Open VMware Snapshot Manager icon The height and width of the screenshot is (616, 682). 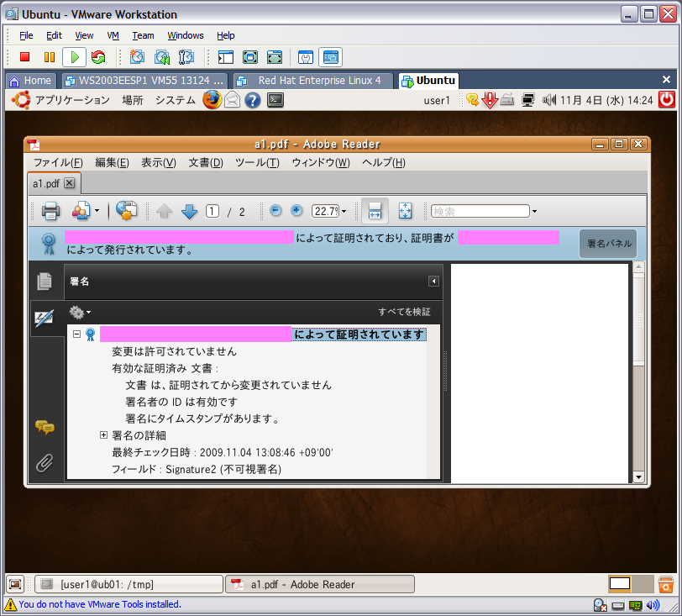point(186,57)
